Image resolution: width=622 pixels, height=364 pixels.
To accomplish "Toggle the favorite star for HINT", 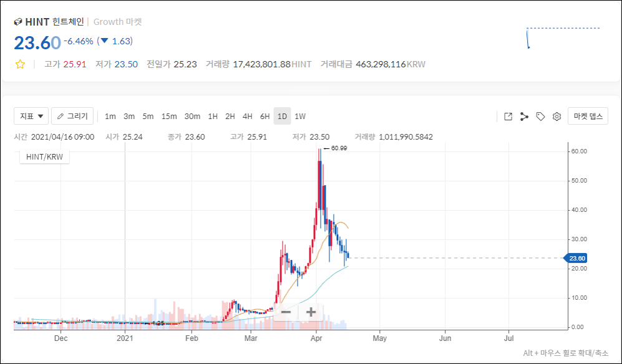I will 20,64.
